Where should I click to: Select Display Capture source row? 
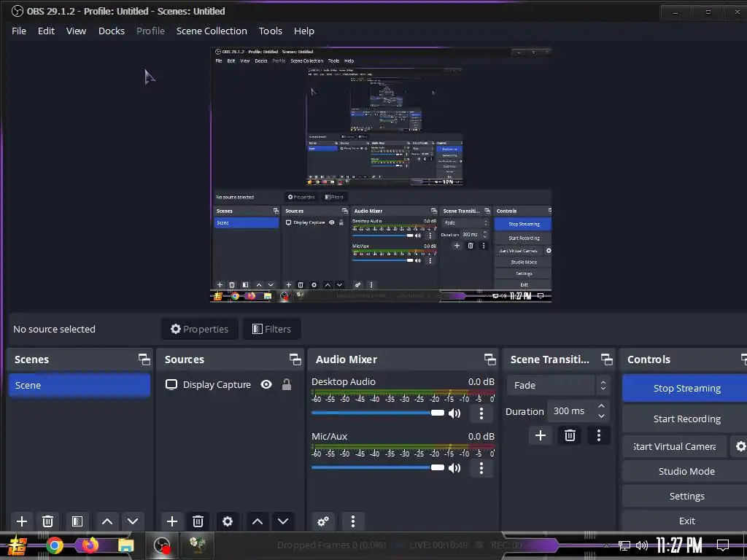230,384
